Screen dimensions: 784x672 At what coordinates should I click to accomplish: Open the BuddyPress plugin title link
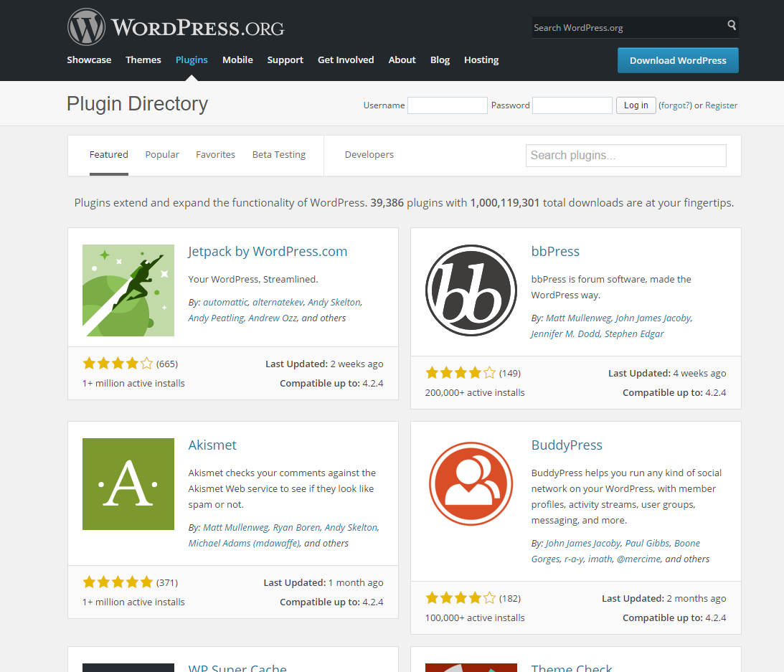[567, 445]
